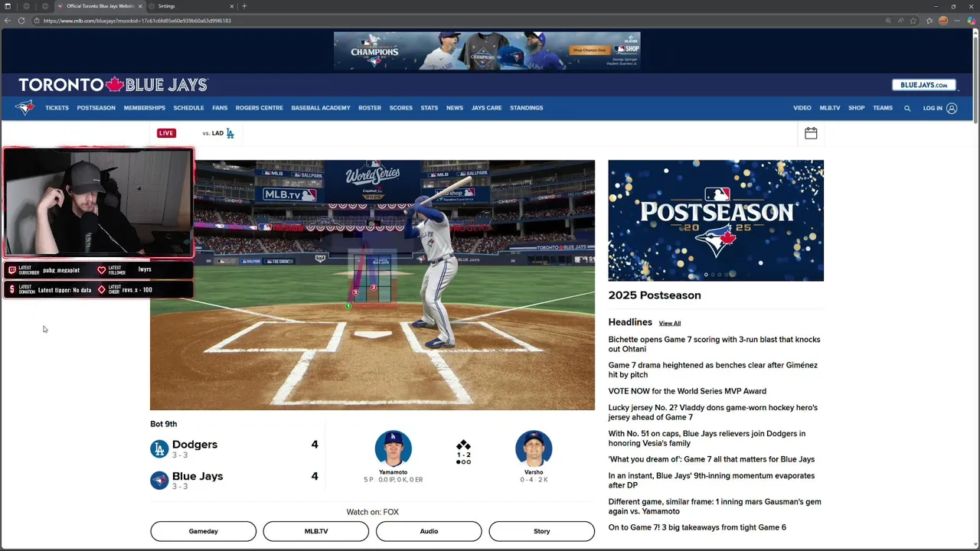980x551 pixels.
Task: Open On to Game 7 takeaways headline
Action: click(697, 527)
